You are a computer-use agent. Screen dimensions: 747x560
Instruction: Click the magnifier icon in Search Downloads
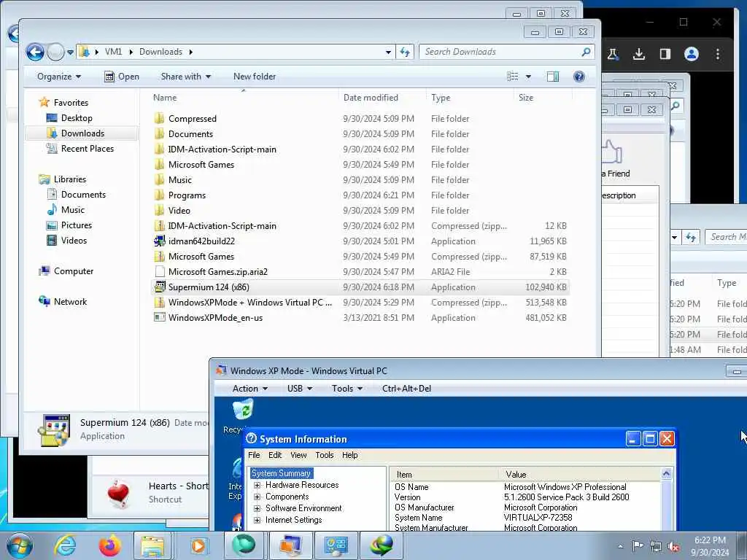pos(586,52)
